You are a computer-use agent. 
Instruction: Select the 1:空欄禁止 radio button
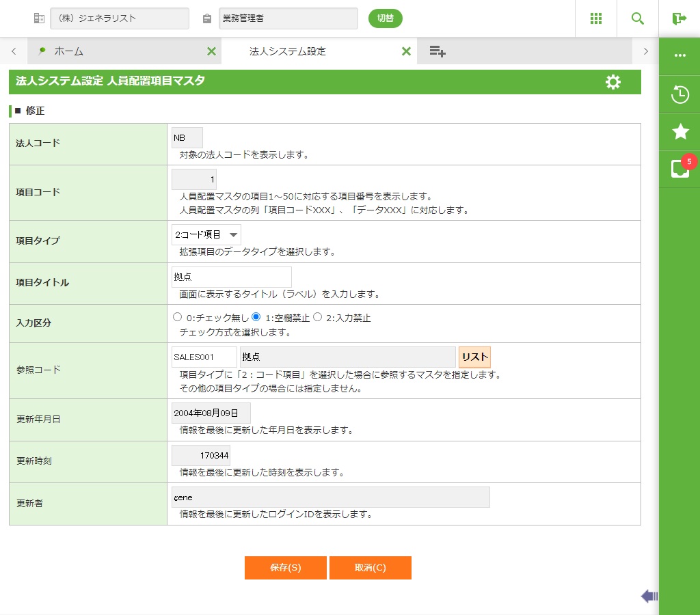pyautogui.click(x=256, y=317)
